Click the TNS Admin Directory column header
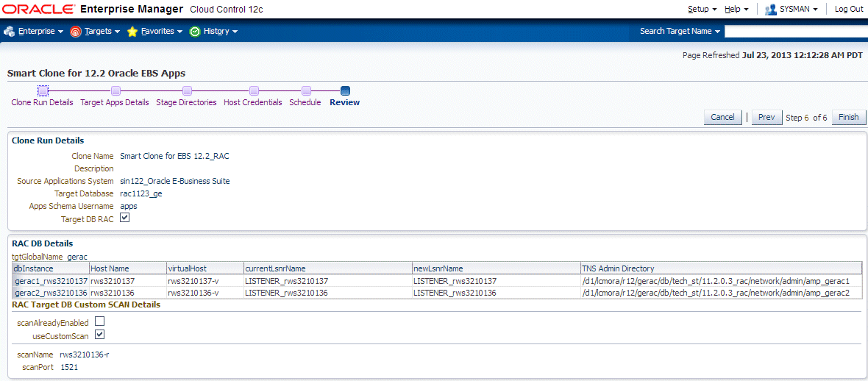868x381 pixels. 722,268
